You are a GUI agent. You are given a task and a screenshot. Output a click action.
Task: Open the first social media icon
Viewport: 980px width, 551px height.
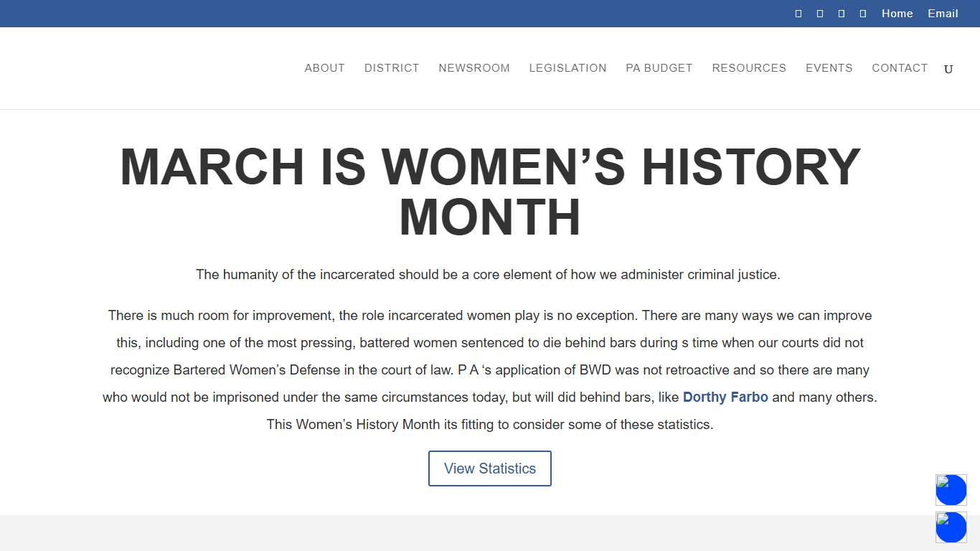[798, 13]
